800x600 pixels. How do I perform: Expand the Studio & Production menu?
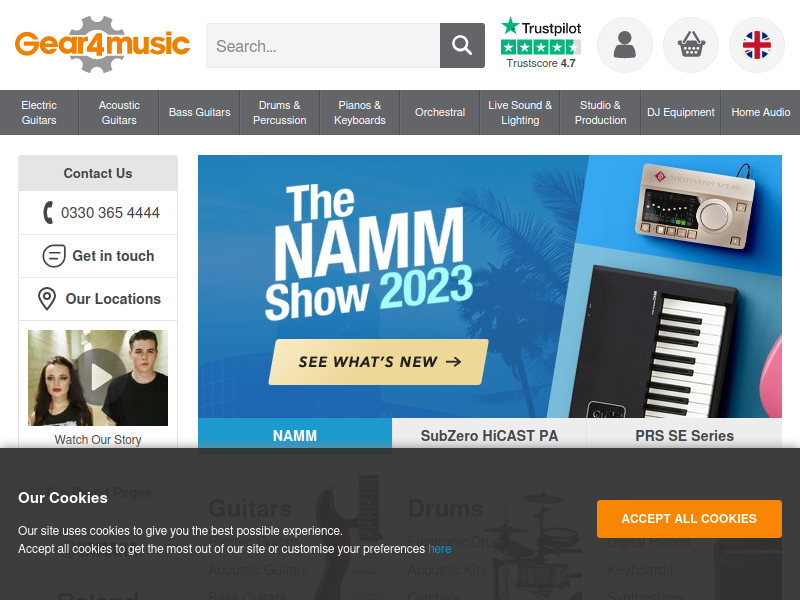click(600, 112)
